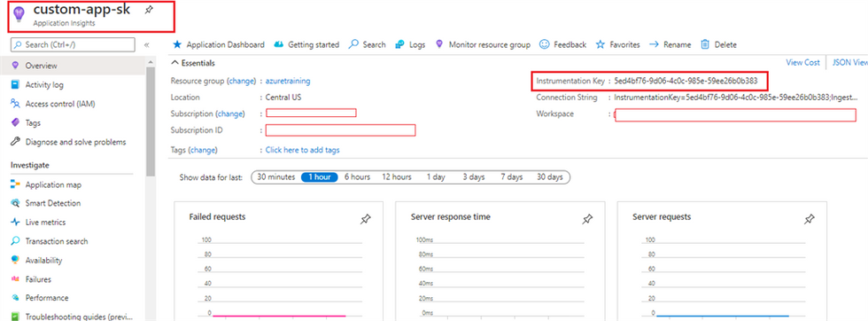Image resolution: width=868 pixels, height=321 pixels.
Task: Change the Tags
Action: coord(203,150)
